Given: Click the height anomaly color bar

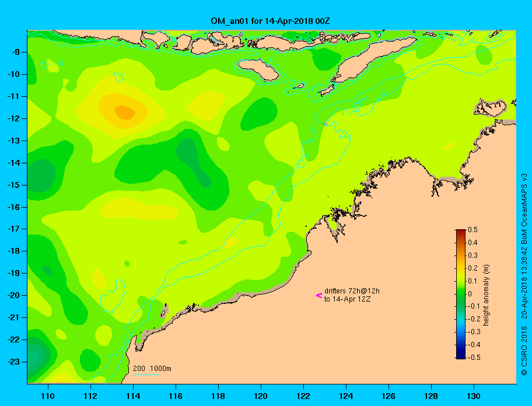Looking at the screenshot, I should 461,294.
